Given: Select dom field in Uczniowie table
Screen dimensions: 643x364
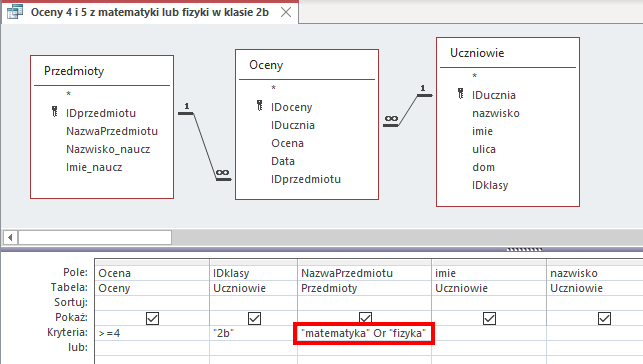Looking at the screenshot, I should click(x=483, y=167).
